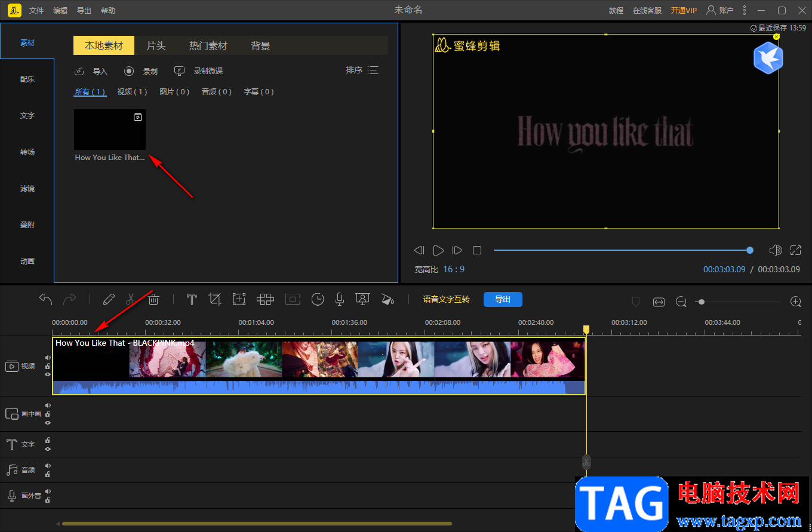This screenshot has width=812, height=532.
Task: Click the preview volume speaker icon
Action: pos(776,250)
